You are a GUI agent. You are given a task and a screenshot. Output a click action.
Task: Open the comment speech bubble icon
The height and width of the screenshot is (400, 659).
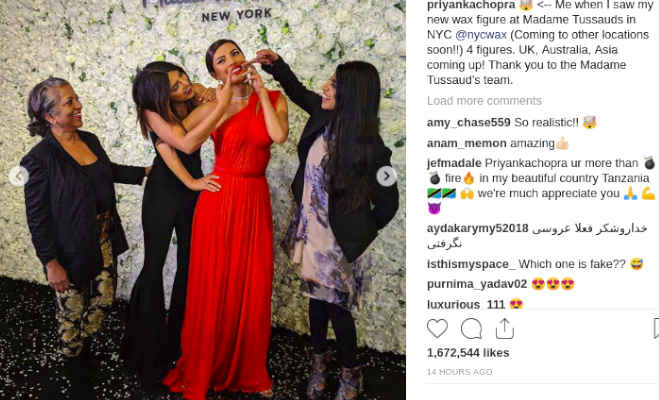point(471,329)
